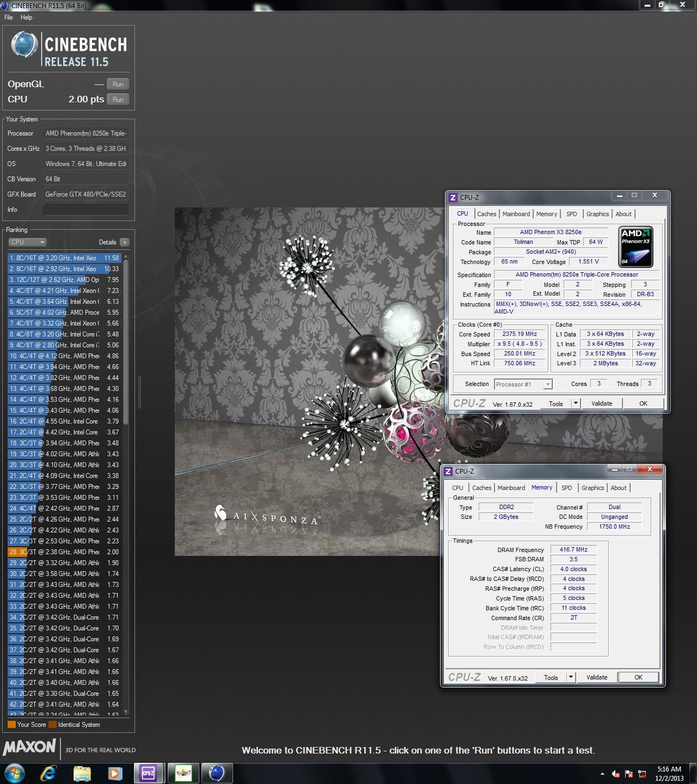
Task: Switch to SPD tab in lower CPU-Z window
Action: point(567,488)
